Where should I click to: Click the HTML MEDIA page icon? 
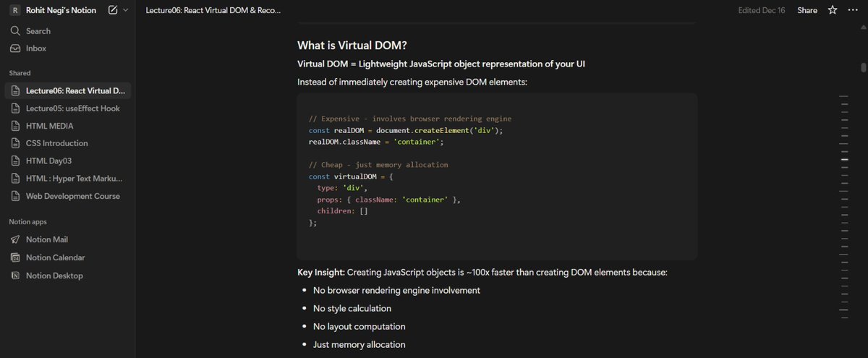16,125
